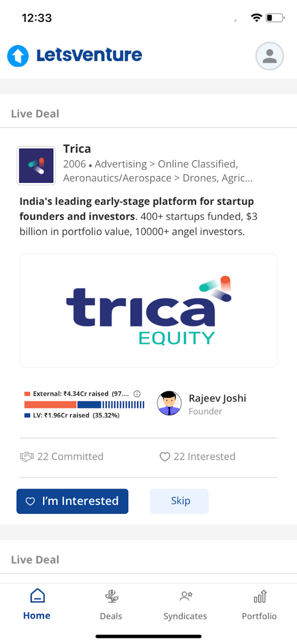Go to the Syndicates tab
This screenshot has width=297, height=644.
[x=185, y=604]
